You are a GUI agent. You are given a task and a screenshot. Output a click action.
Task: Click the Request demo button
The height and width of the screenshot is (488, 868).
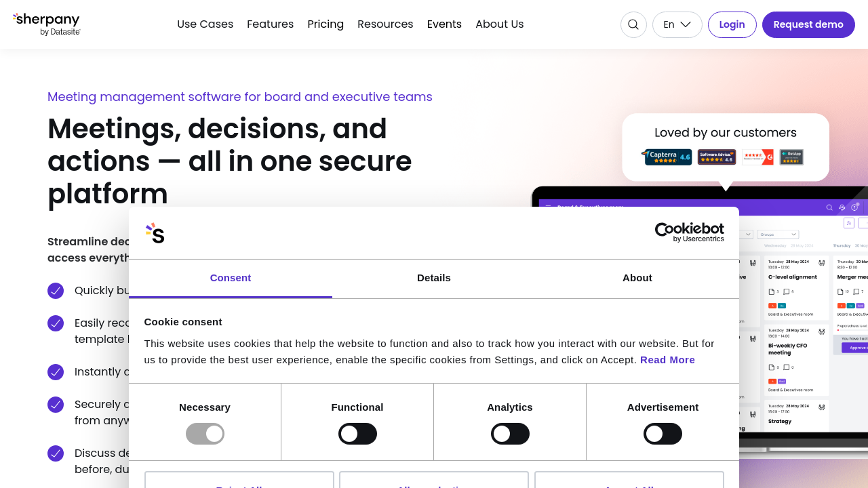click(x=808, y=25)
